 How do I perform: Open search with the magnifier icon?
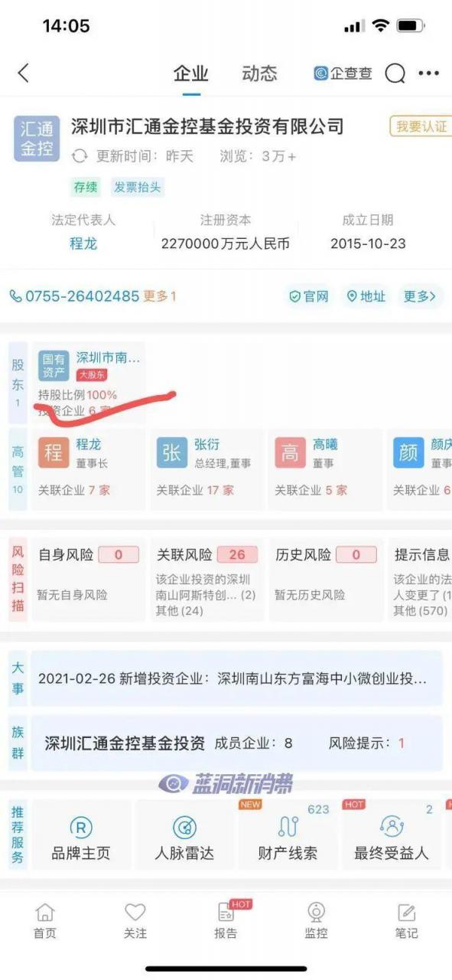pyautogui.click(x=395, y=73)
